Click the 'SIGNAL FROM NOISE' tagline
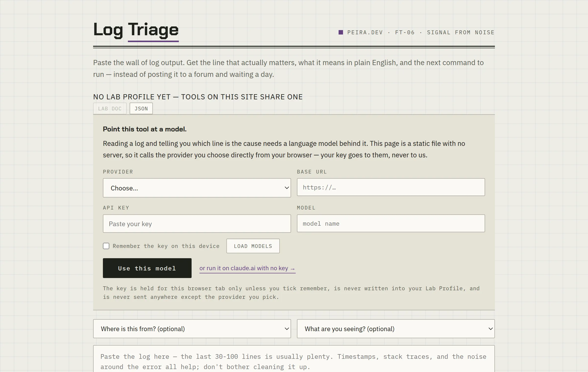This screenshot has width=588, height=372. point(461,33)
